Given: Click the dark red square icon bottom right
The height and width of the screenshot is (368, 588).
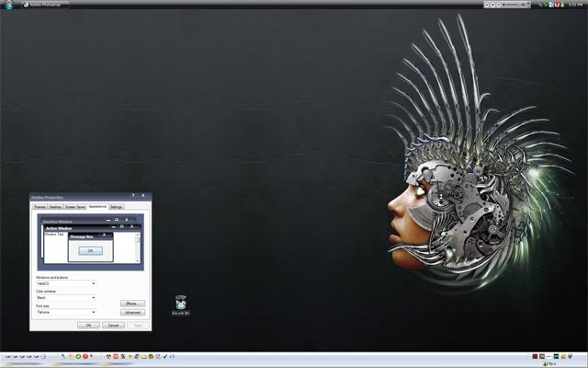Looking at the screenshot, I should [x=535, y=356].
